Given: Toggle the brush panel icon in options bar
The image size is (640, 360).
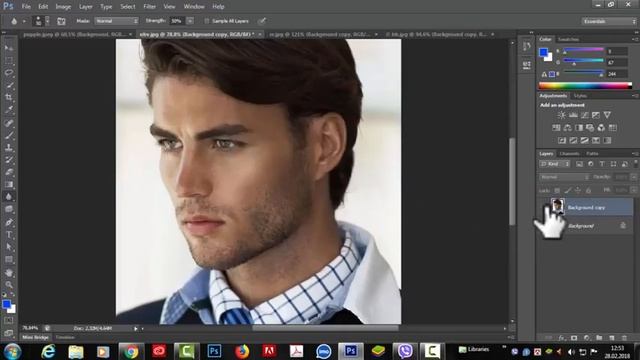Looking at the screenshot, I should click(61, 21).
